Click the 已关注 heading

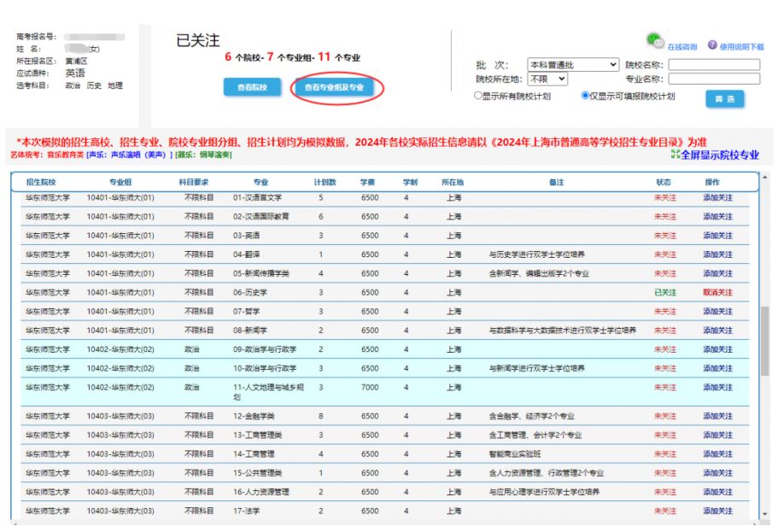pyautogui.click(x=197, y=41)
